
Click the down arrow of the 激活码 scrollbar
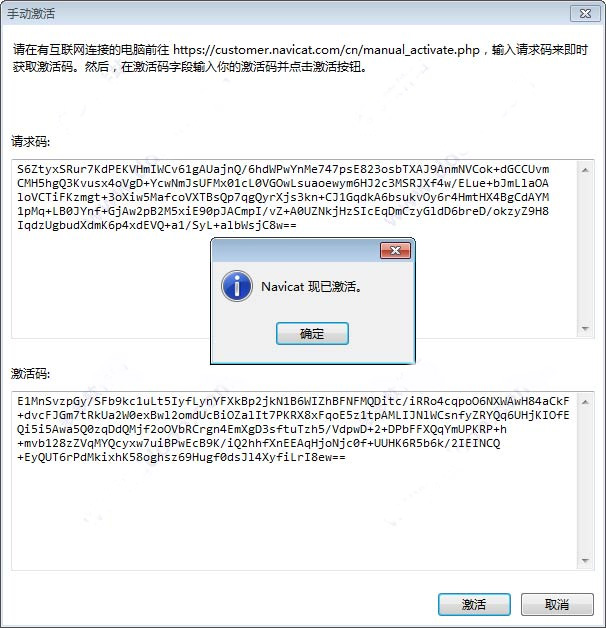click(585, 560)
